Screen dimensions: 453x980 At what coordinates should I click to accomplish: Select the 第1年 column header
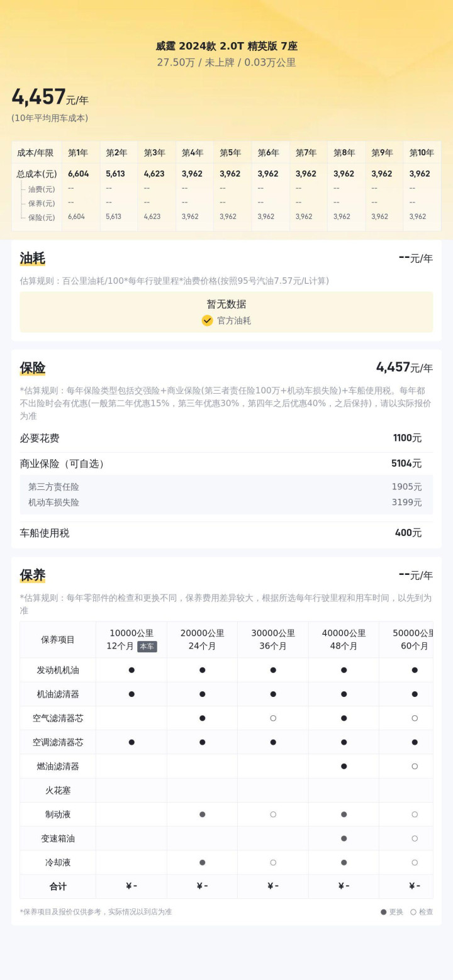click(x=78, y=153)
